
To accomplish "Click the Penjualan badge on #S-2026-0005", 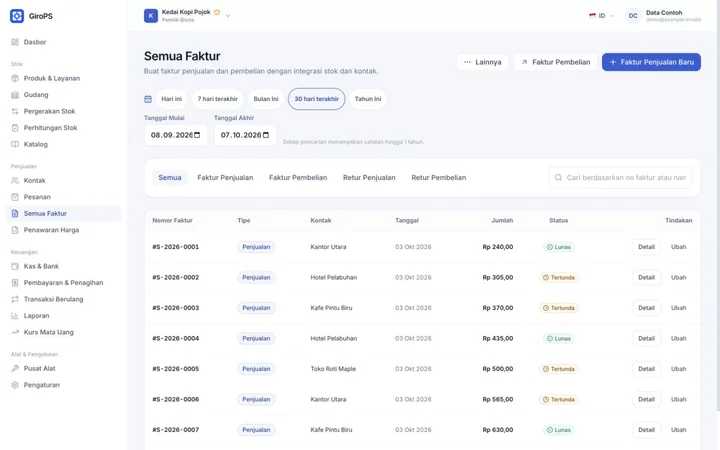I will pyautogui.click(x=256, y=369).
